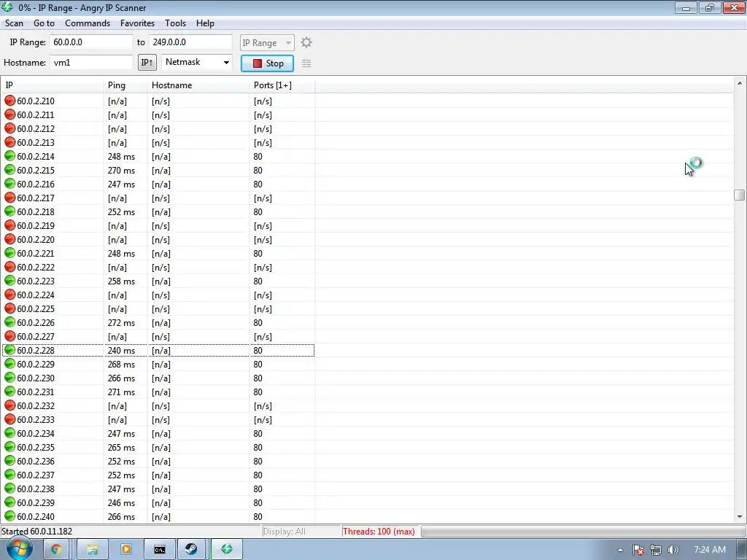Sort by the Ports [1+] column header
The image size is (747, 560).
pyautogui.click(x=282, y=85)
